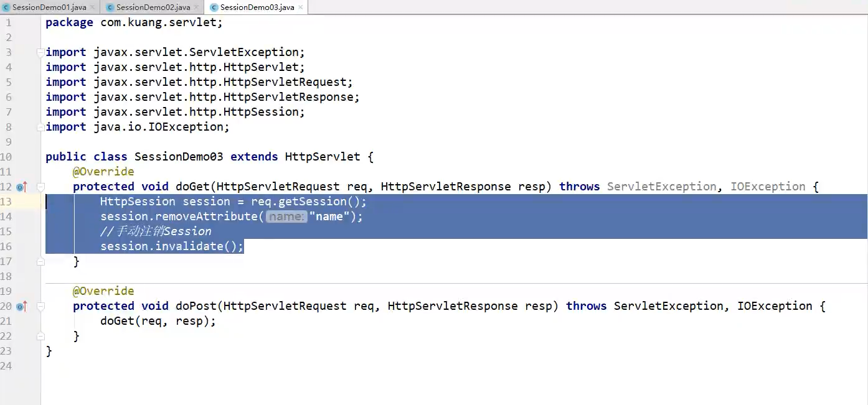Click the class icon on SessionDemo02.java tab
Image resolution: width=868 pixels, height=405 pixels.
(x=110, y=7)
